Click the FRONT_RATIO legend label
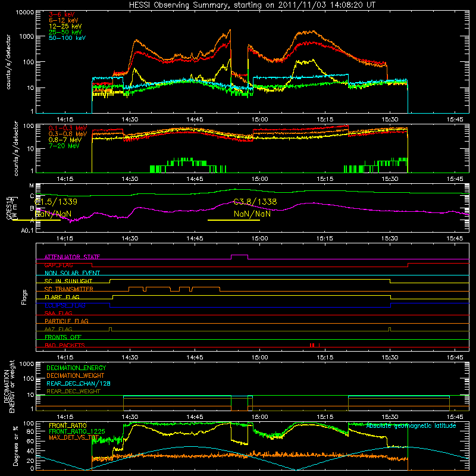Image resolution: width=476 pixels, height=476 pixels. coord(68,425)
